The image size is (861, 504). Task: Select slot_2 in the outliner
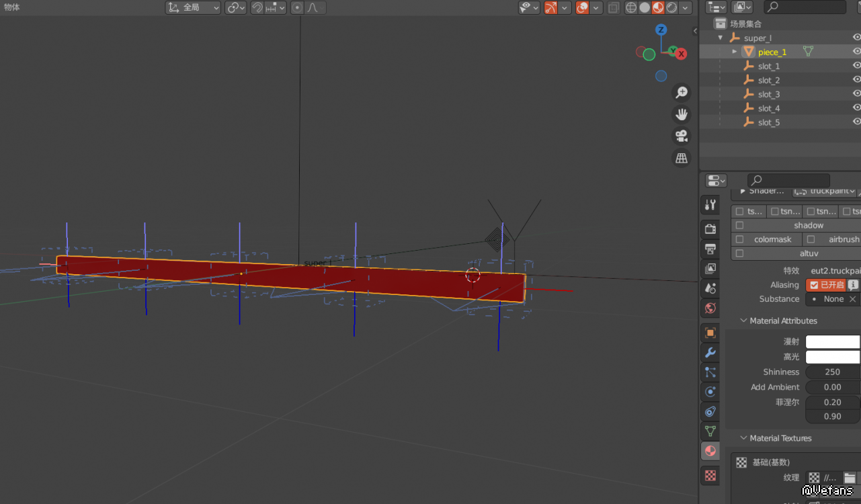[x=769, y=80]
